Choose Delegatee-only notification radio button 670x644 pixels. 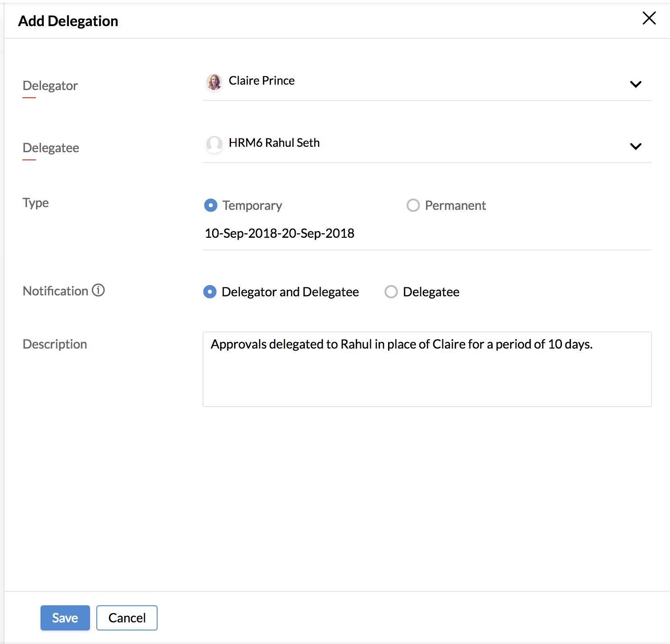[x=391, y=292]
